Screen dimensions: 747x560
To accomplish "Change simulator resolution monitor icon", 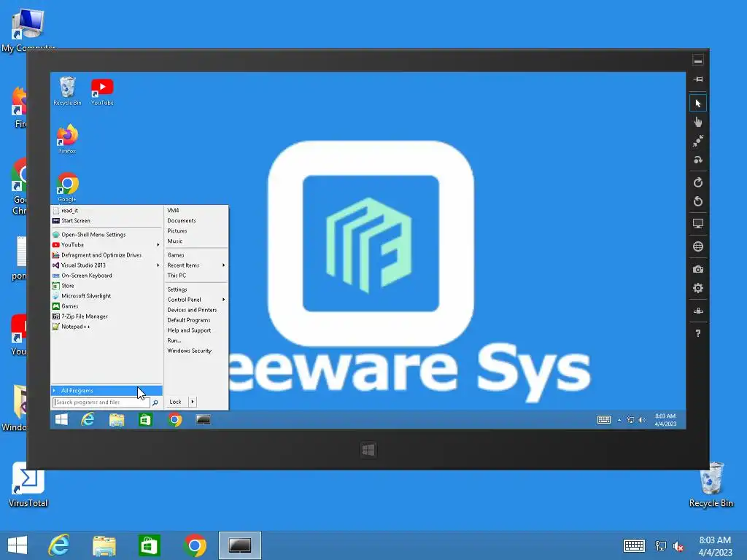I will click(x=698, y=224).
